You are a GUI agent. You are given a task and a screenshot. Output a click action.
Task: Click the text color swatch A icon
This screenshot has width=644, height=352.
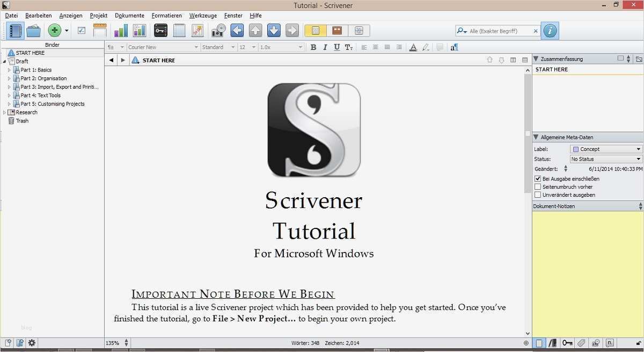click(x=413, y=47)
